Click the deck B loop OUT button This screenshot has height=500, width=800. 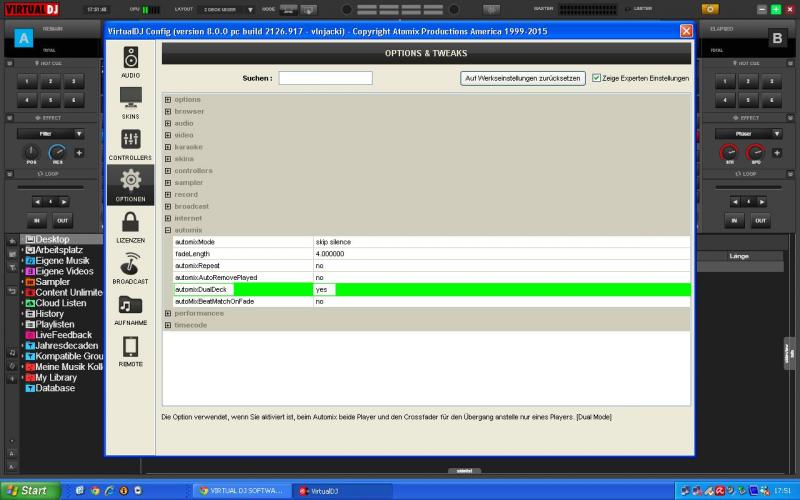760,220
